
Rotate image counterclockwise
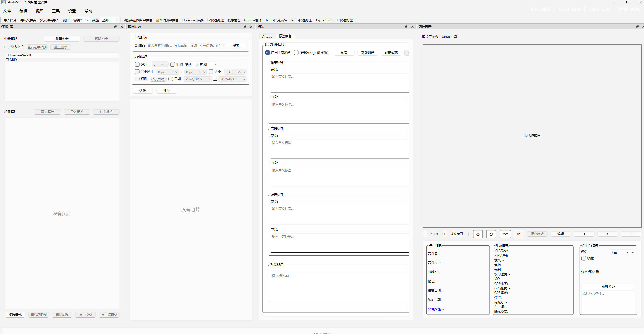[x=478, y=234]
